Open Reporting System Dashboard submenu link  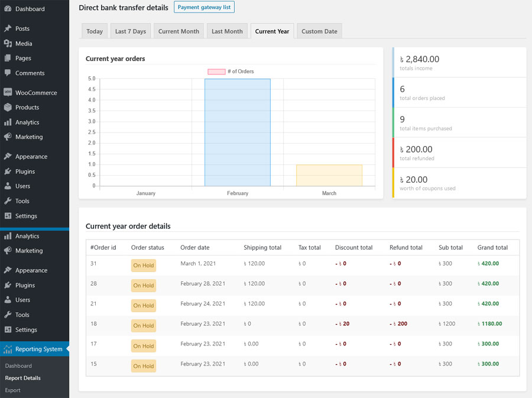tap(18, 365)
